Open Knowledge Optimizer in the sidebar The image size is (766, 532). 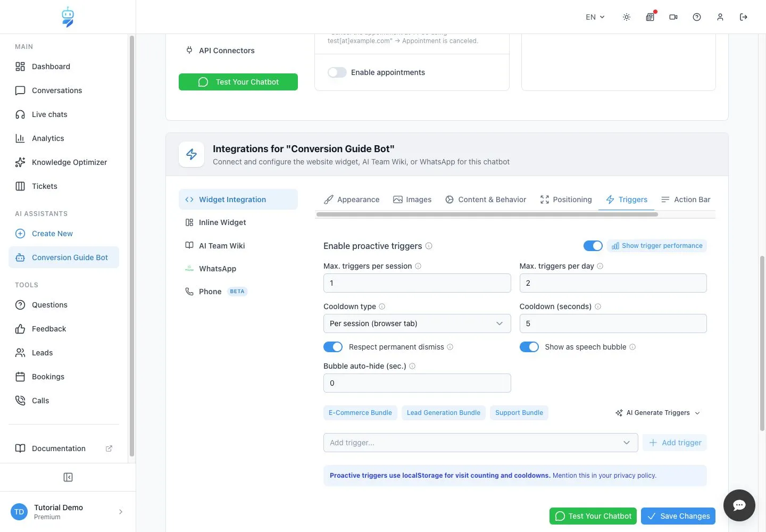(64, 162)
